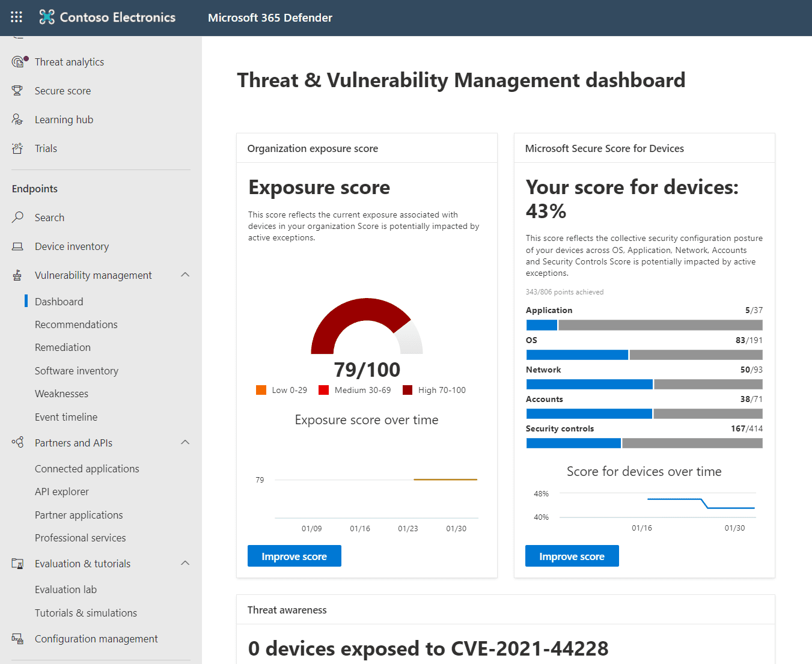Viewport: 812px width, 664px height.
Task: Open the Device inventory laptop icon
Action: pyautogui.click(x=18, y=246)
